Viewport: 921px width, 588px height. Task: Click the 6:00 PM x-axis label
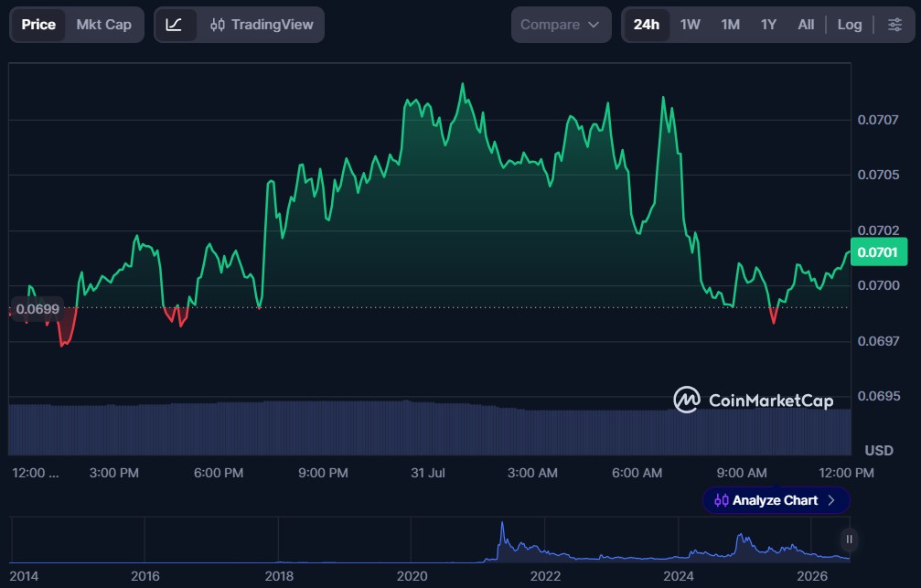(219, 473)
